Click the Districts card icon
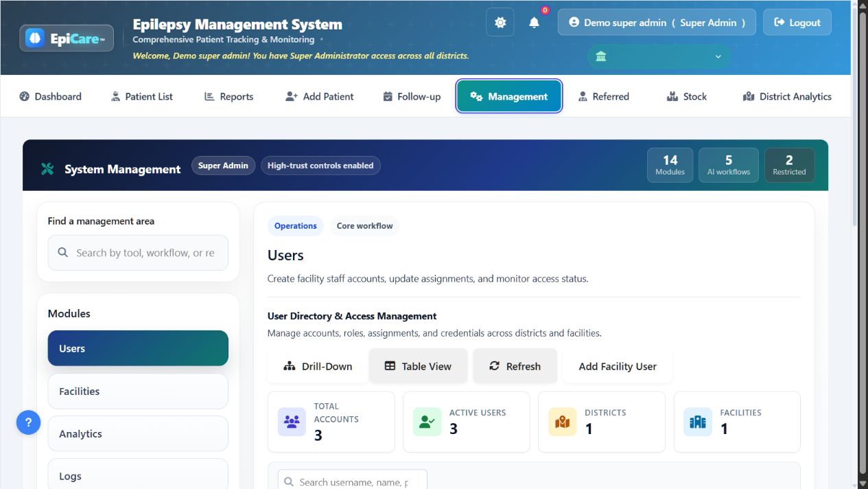 coord(563,422)
